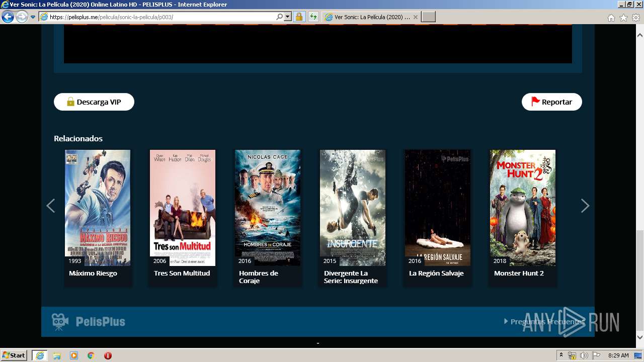
Task: Open the Tres Son Multitud poster
Action: coord(183,208)
